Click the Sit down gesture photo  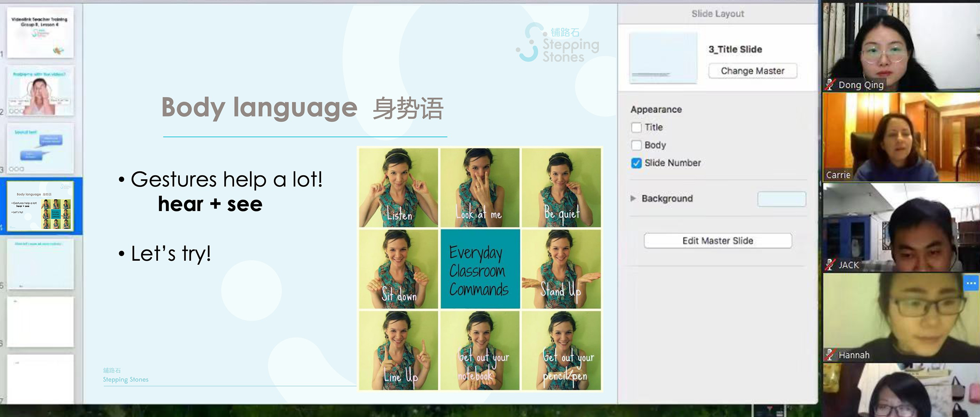coord(398,269)
